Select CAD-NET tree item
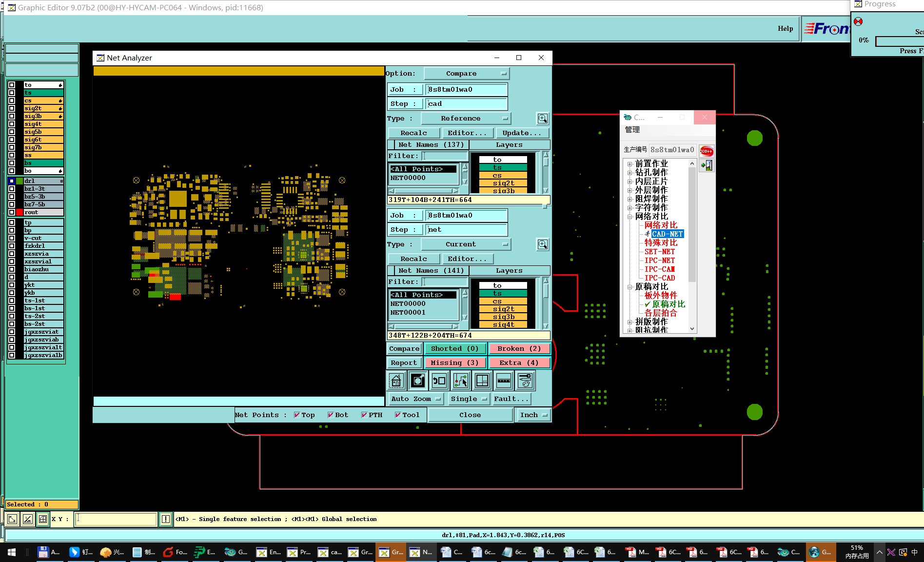The width and height of the screenshot is (924, 562). click(668, 234)
